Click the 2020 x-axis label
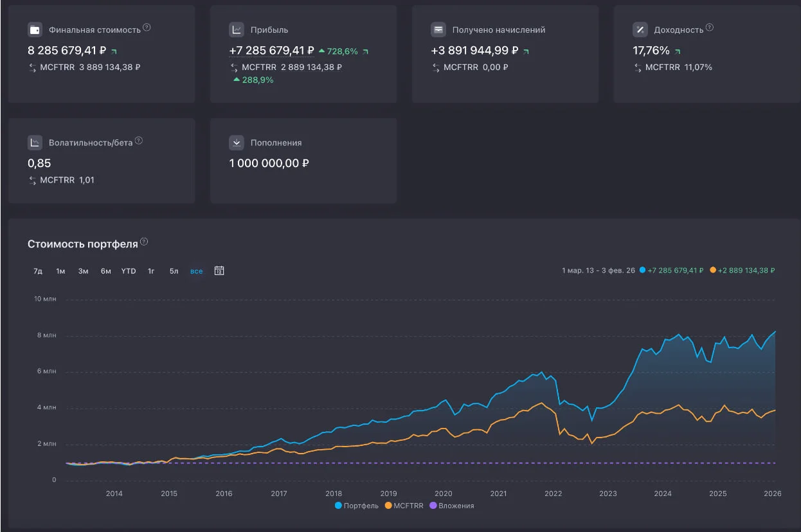801x532 pixels. (444, 493)
